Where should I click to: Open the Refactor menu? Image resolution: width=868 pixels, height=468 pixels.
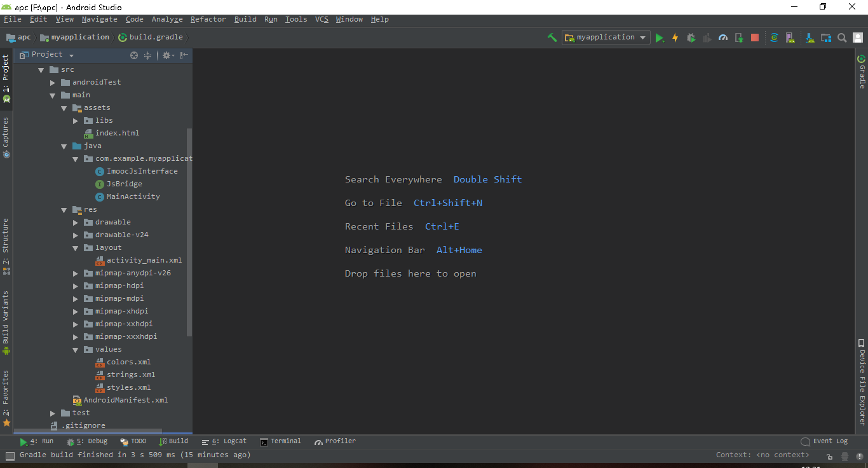pos(208,19)
